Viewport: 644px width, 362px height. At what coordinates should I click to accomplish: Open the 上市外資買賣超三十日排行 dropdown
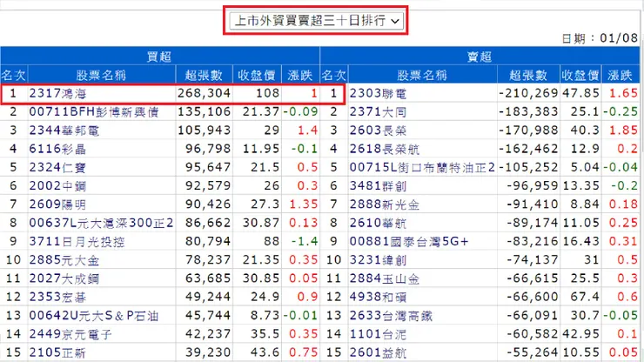316,21
